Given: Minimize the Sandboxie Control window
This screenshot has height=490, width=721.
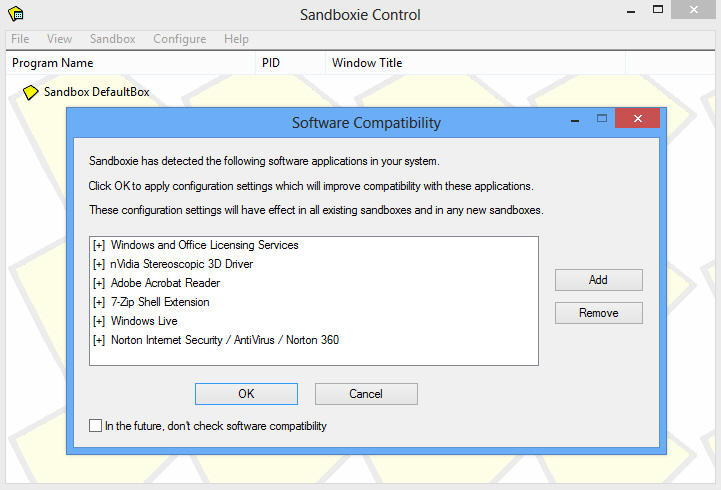Looking at the screenshot, I should click(631, 11).
